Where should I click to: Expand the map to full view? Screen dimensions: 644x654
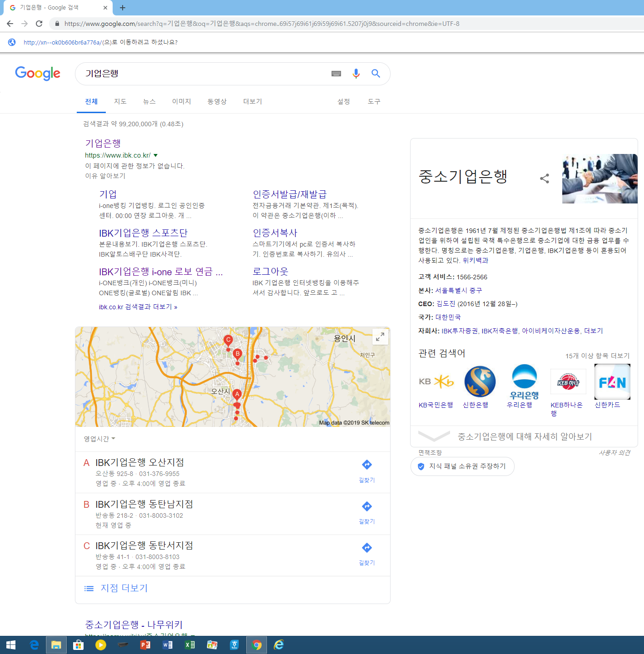(380, 337)
